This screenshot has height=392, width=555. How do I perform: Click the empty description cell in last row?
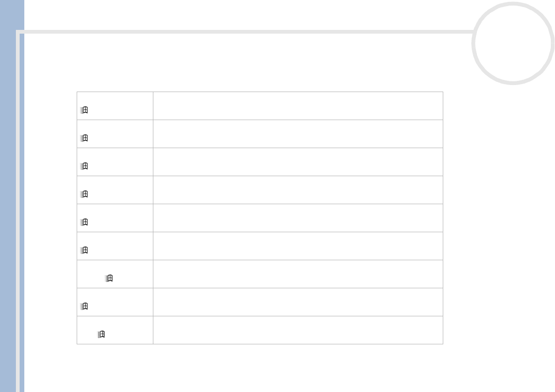[298, 330]
